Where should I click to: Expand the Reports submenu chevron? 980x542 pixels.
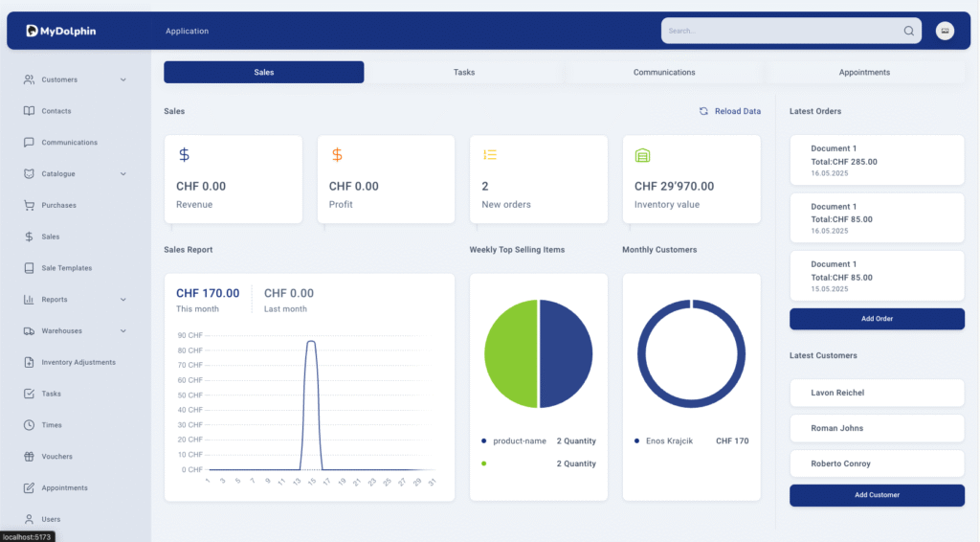pos(123,300)
